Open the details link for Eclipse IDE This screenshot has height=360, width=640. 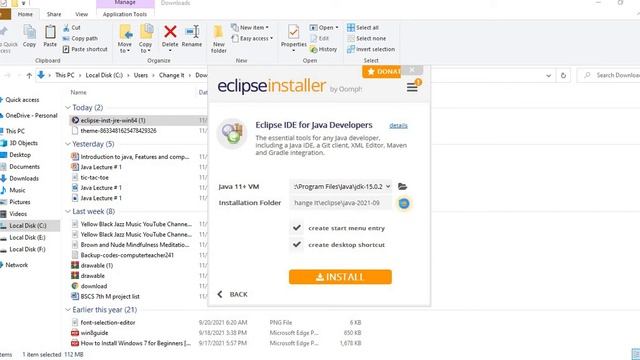[398, 126]
